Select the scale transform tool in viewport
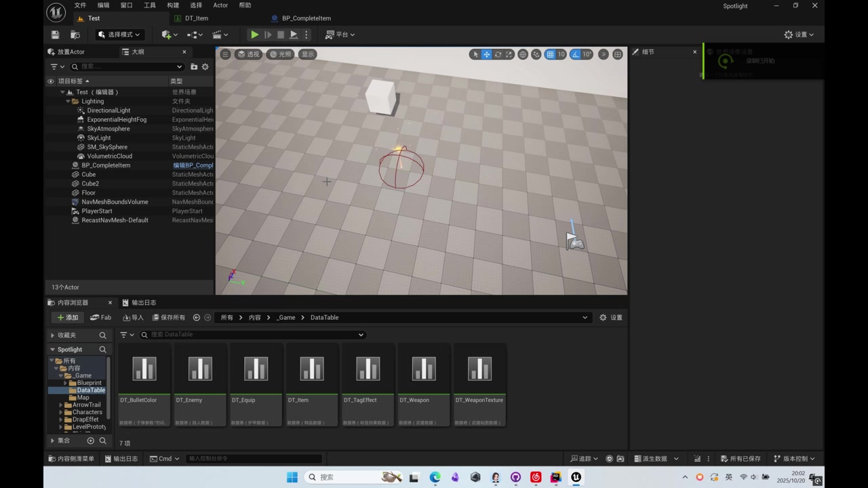 point(509,54)
